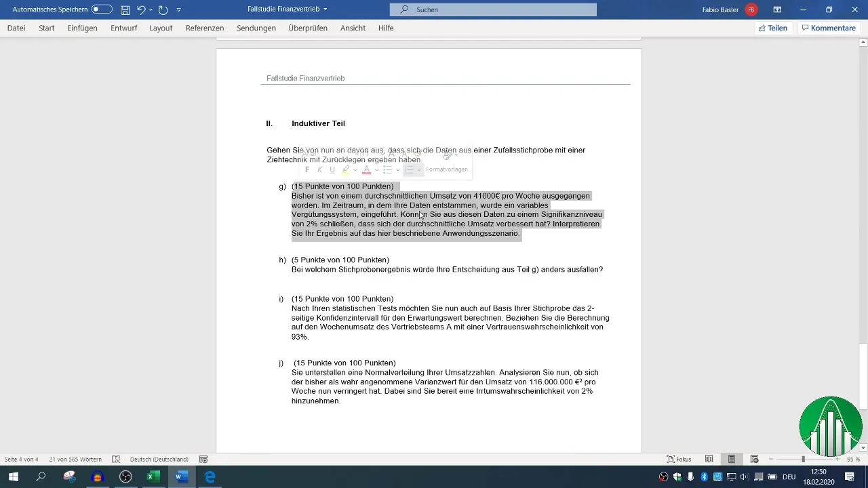Open Formatvorlagen in mini toolbar

point(447,169)
